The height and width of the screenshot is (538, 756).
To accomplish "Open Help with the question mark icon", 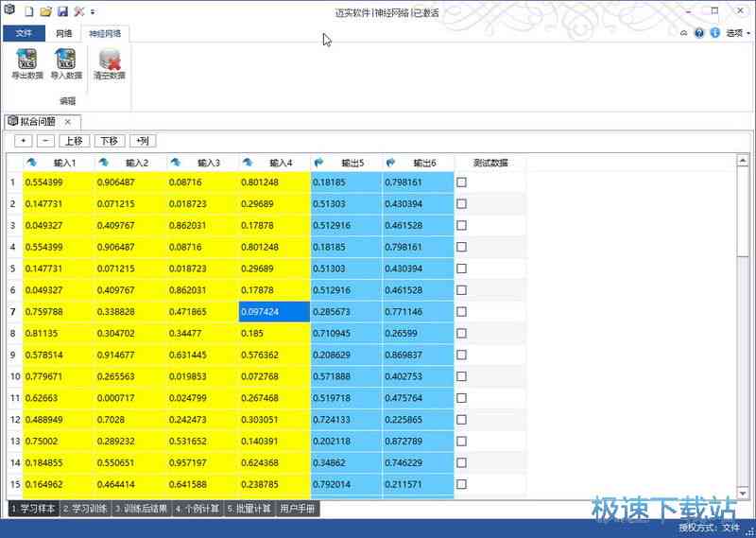I will click(x=699, y=33).
